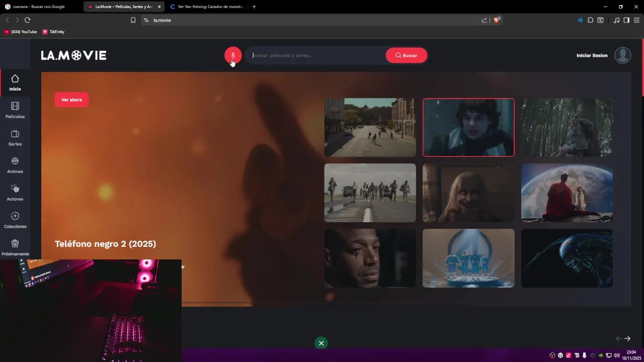Open the TikFinity bookmark
The image size is (644, 362).
tap(53, 32)
